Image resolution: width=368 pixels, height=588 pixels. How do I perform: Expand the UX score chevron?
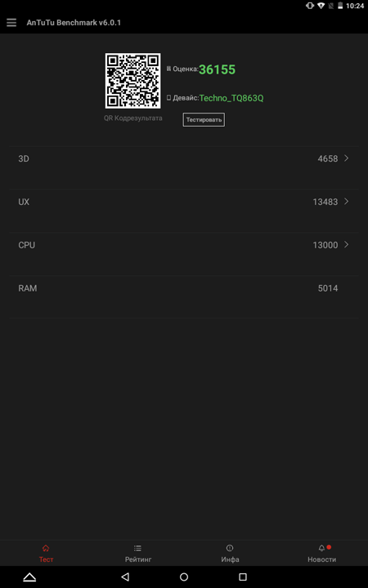[x=346, y=202]
